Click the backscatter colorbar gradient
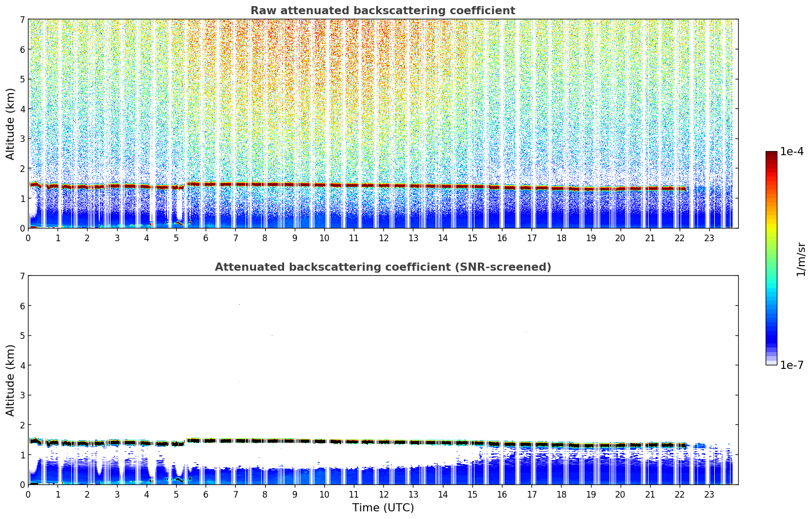 coord(771,258)
